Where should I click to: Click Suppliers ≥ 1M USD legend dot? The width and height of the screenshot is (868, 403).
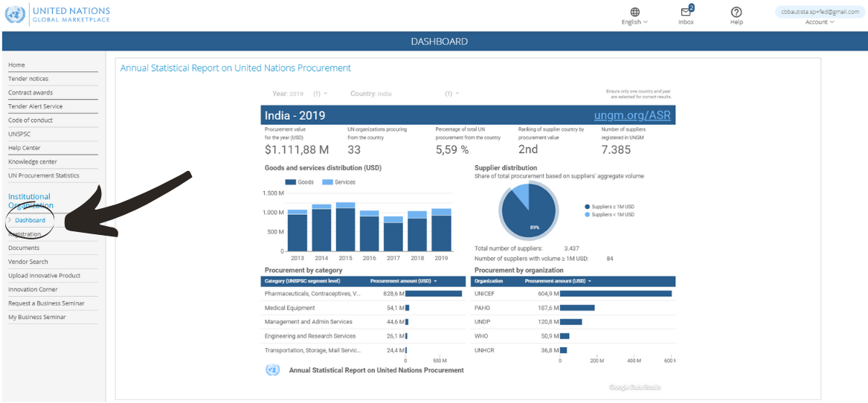click(587, 207)
